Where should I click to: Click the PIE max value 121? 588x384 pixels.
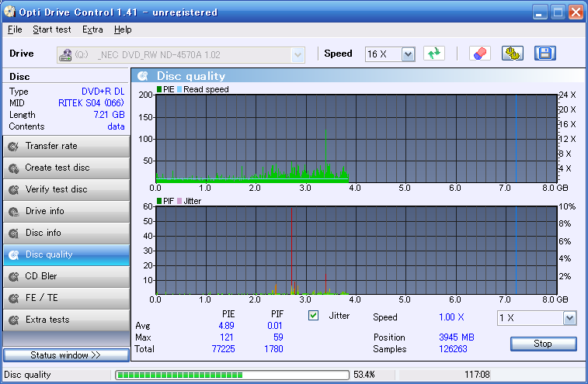tap(227, 337)
